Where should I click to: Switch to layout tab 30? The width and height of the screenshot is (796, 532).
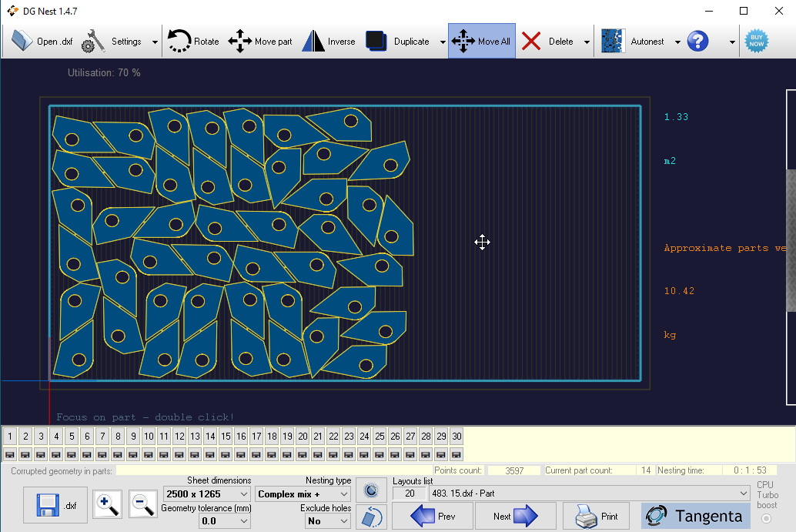(x=457, y=437)
